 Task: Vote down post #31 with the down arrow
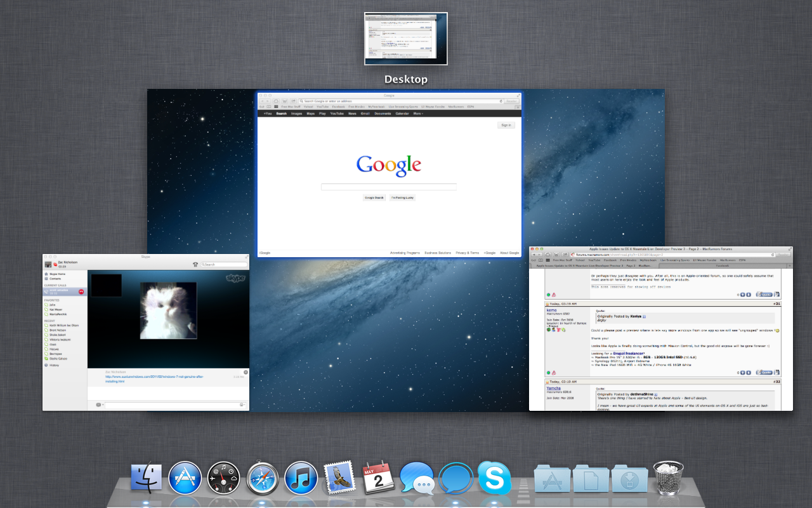749,373
